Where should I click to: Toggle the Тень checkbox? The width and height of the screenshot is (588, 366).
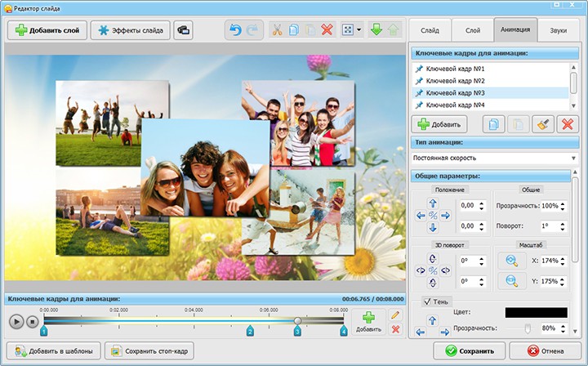tap(426, 301)
